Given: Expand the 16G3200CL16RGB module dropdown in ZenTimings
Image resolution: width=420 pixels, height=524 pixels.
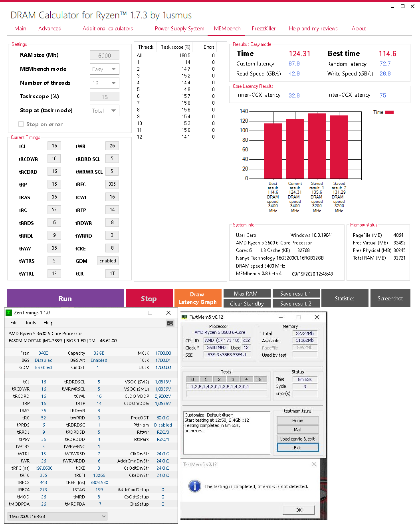Looking at the screenshot, I should click(x=57, y=516).
